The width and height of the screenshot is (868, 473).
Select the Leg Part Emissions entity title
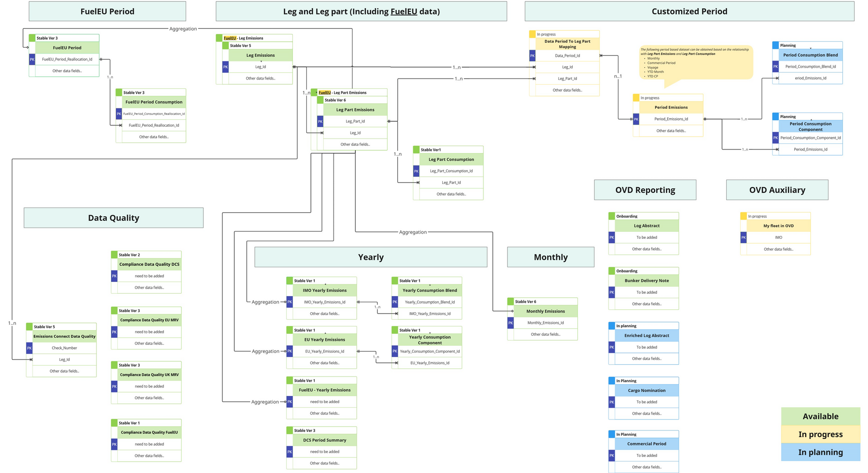click(355, 110)
